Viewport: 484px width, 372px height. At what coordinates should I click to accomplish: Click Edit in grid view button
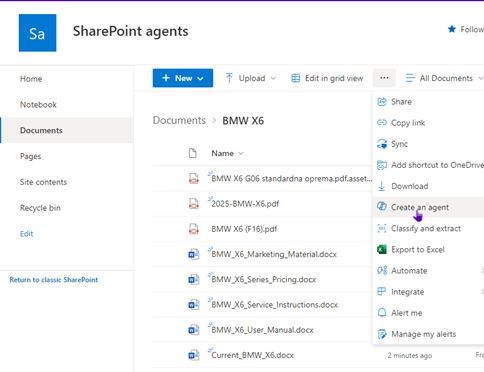coord(327,78)
